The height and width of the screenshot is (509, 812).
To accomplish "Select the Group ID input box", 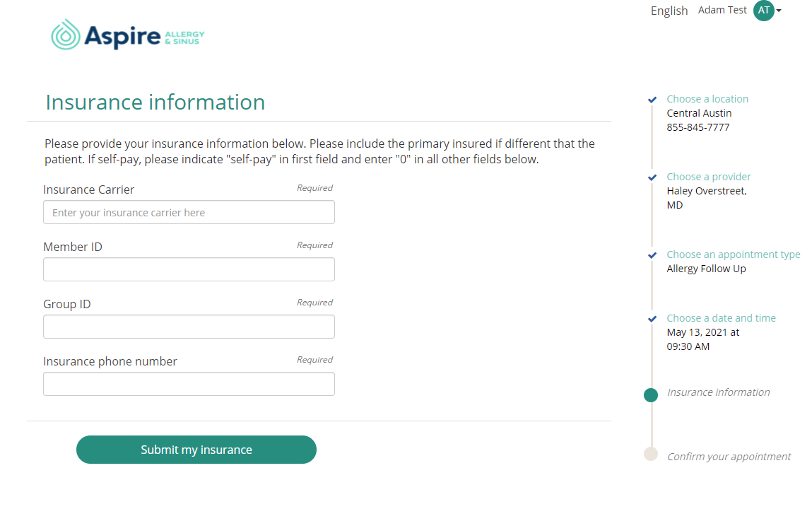I will pos(189,327).
